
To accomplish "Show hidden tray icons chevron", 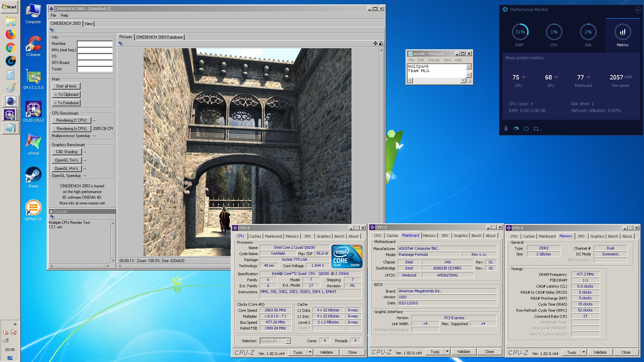I will point(15,324).
